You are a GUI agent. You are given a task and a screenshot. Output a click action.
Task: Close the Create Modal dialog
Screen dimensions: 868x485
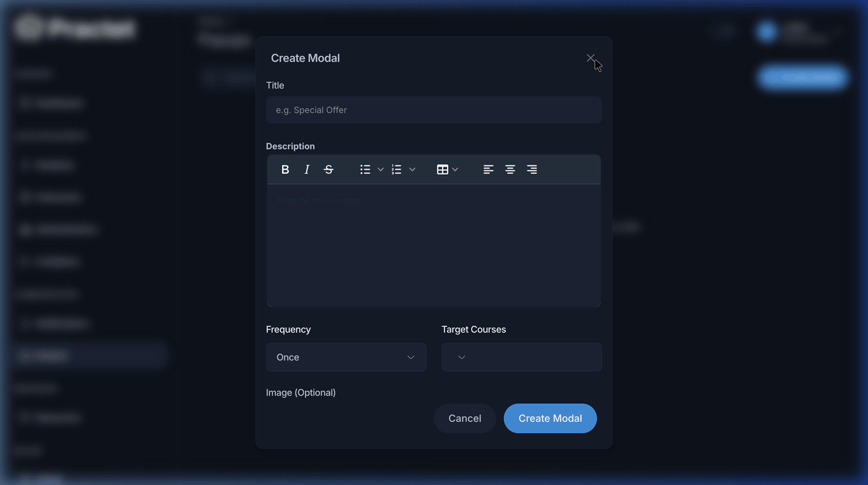click(x=591, y=58)
